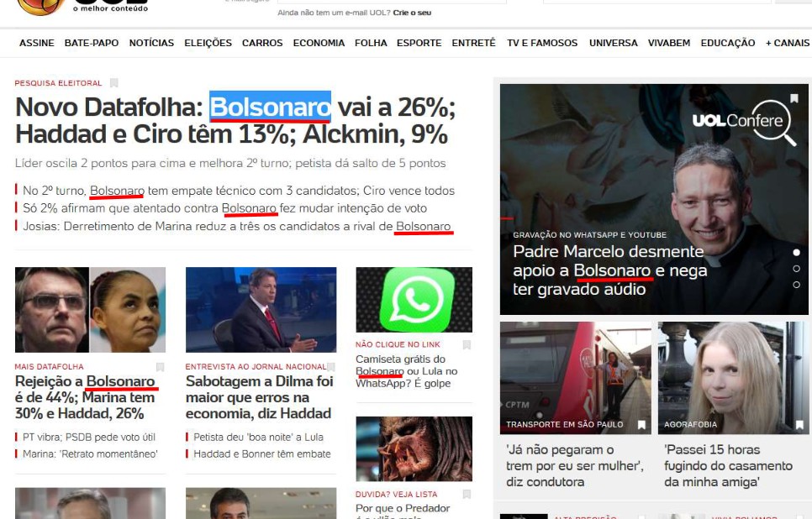Click bookmark icon beside Duvida? Veja Lista
Screen dimensions: 812x519
tap(467, 494)
